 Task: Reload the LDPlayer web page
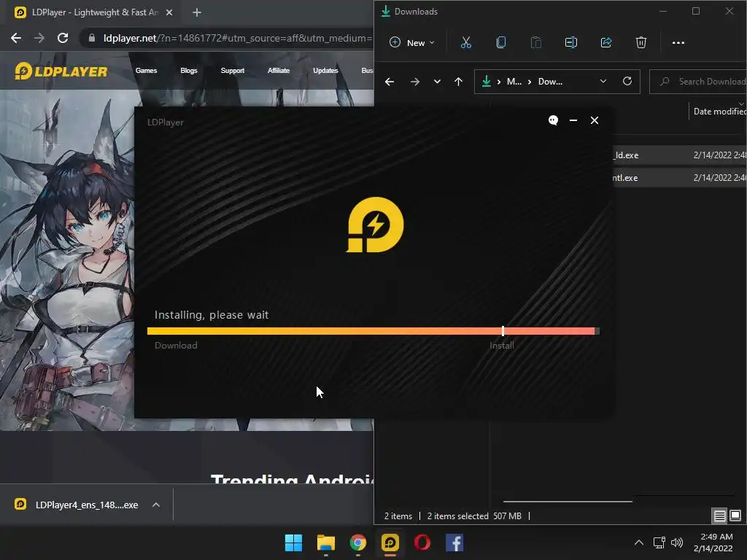coord(63,38)
